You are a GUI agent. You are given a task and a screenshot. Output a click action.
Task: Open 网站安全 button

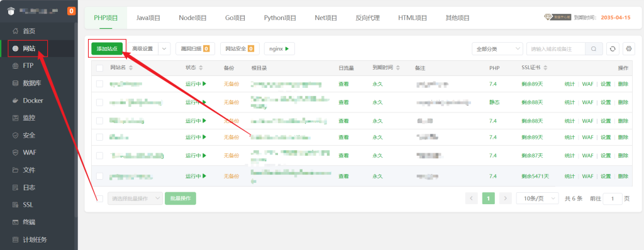(x=240, y=49)
